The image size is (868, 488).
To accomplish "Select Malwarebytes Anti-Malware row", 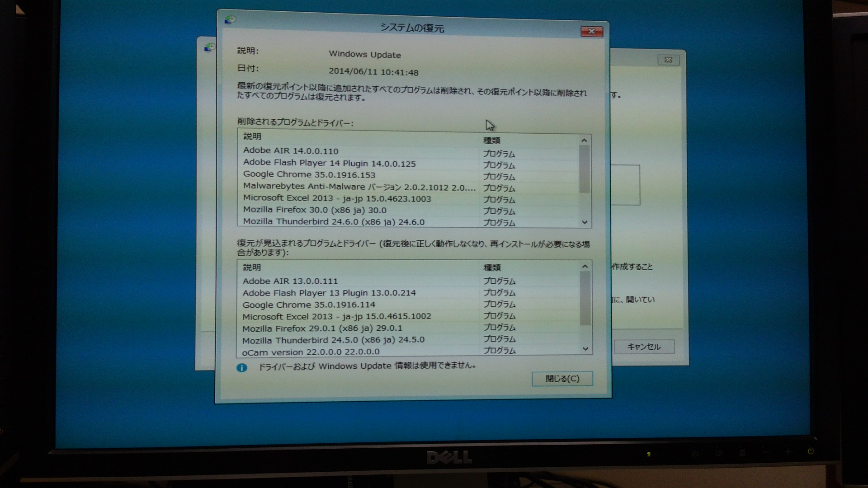I will 408,187.
